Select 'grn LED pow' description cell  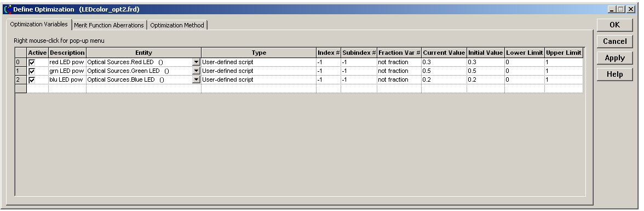click(x=67, y=71)
